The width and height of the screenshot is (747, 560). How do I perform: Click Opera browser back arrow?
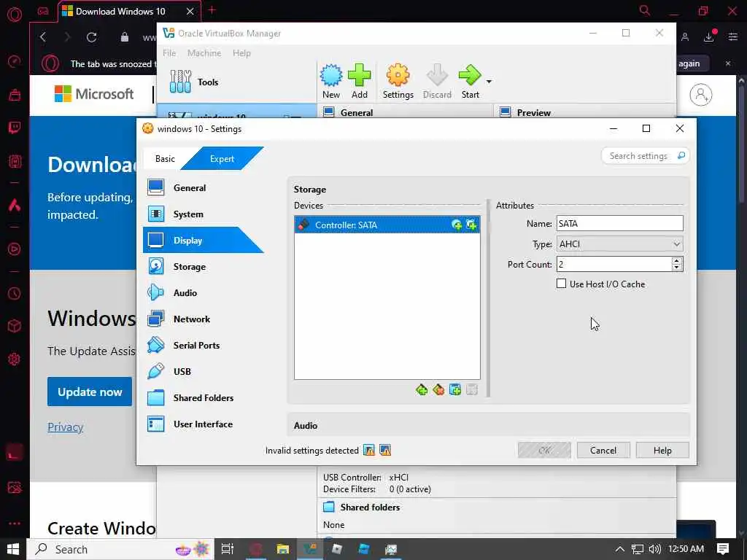point(43,37)
